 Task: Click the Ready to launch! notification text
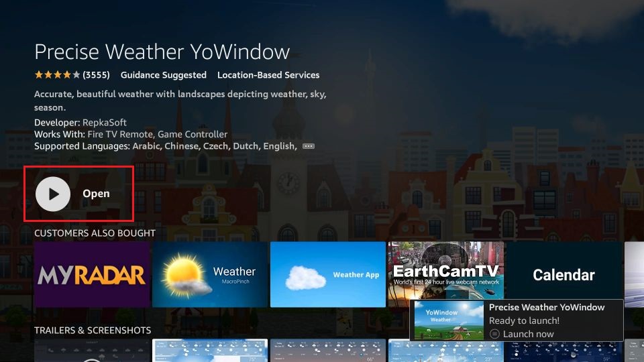tap(524, 320)
